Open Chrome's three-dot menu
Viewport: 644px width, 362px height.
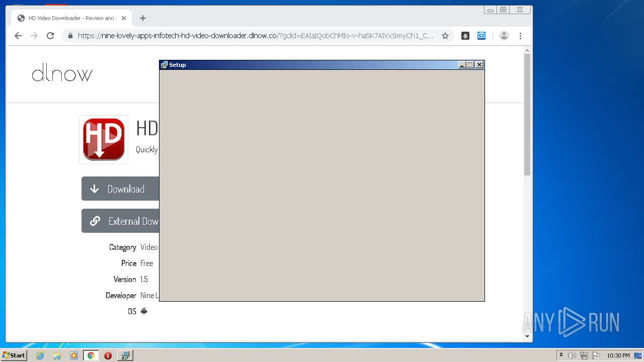click(x=521, y=36)
